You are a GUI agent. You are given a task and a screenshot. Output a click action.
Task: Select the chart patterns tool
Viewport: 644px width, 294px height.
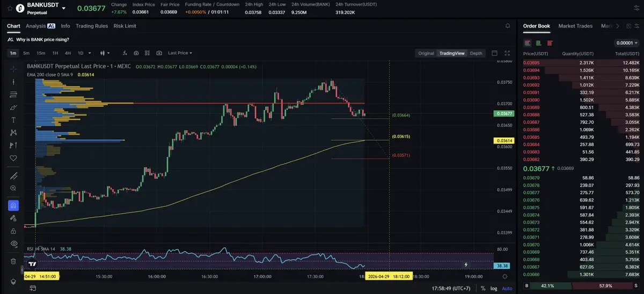point(13,132)
